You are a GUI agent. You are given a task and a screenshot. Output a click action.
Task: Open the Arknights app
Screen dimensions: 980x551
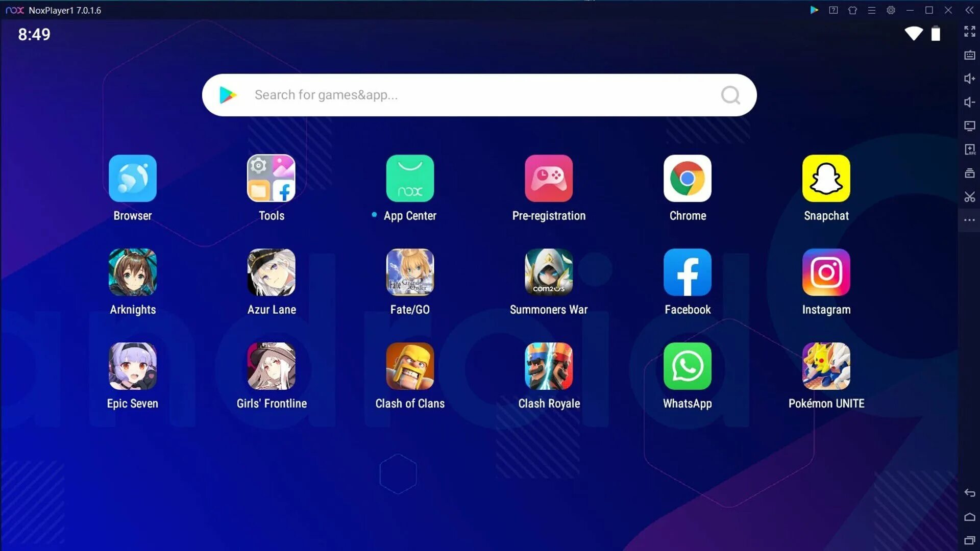[x=133, y=272]
